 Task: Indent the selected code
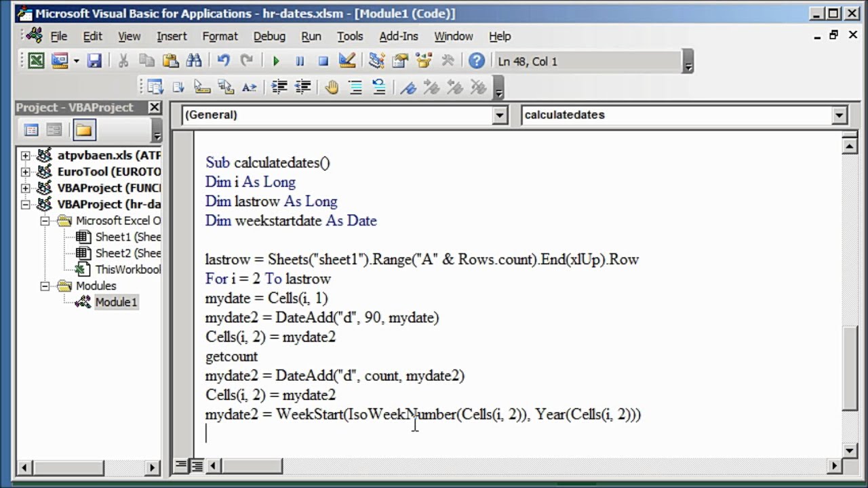pos(279,87)
